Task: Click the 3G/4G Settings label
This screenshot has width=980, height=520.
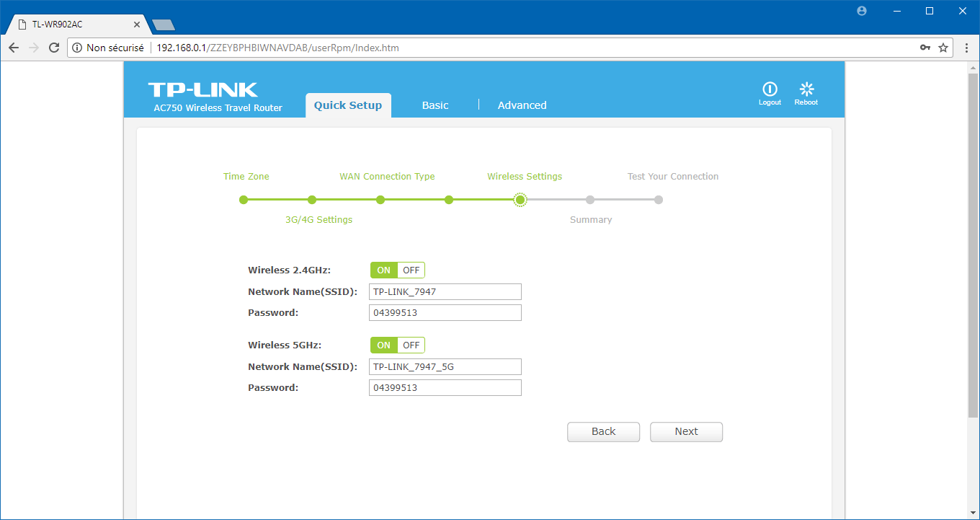Action: tap(319, 219)
